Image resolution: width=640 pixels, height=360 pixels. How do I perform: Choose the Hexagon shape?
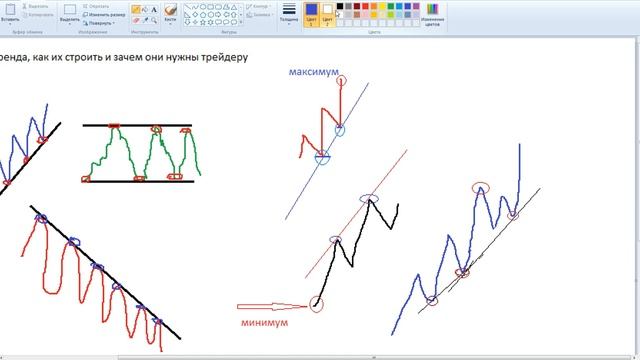coord(211,15)
